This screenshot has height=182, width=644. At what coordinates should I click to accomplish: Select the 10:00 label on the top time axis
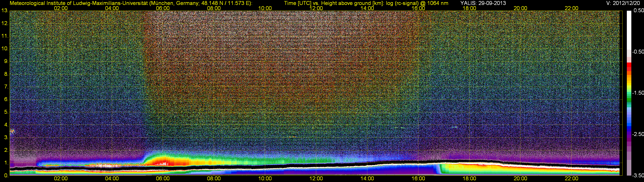click(x=265, y=8)
